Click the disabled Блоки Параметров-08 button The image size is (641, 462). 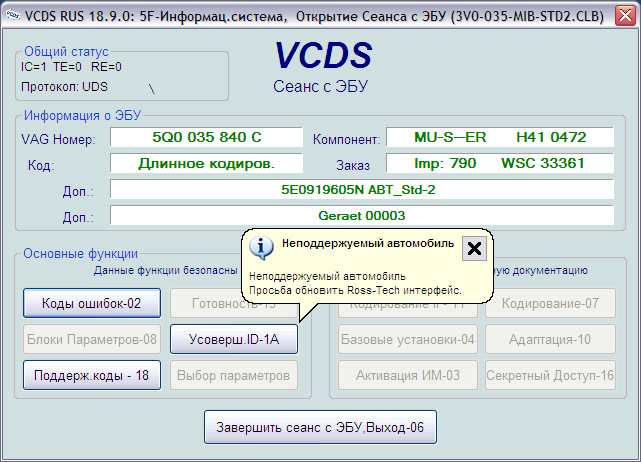92,339
